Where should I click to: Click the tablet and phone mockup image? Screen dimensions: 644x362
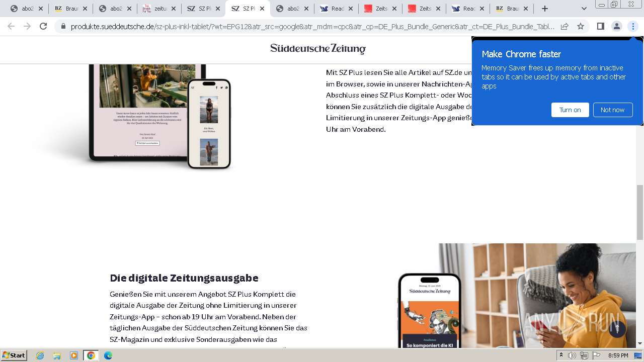159,116
